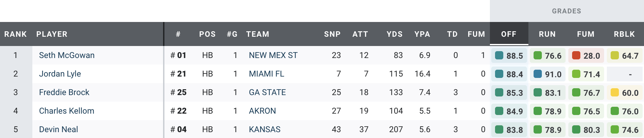Sort table by PLAYER column header
This screenshot has height=138, width=644.
pos(52,34)
